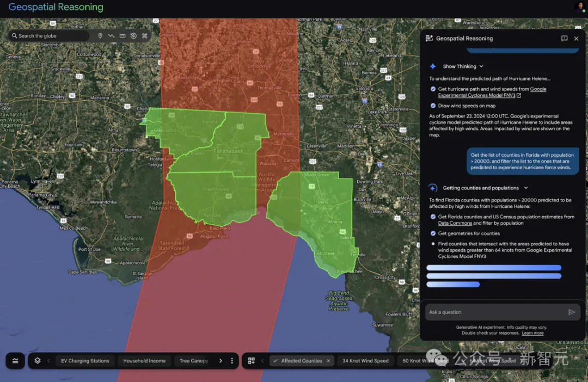Click the Madison map label
This screenshot has width=588, height=382.
tap(346, 146)
